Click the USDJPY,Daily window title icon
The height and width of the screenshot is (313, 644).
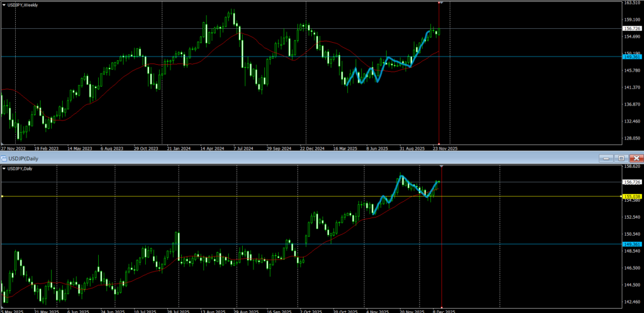(x=5, y=158)
